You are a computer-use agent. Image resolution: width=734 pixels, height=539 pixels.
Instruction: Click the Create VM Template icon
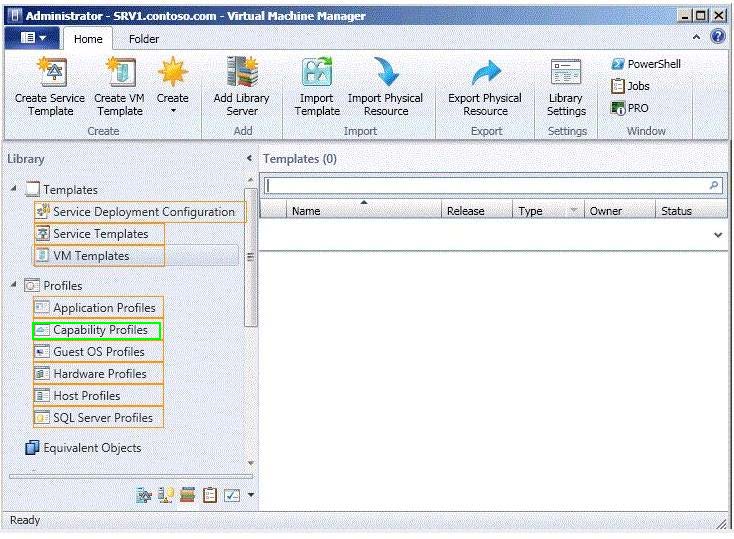pyautogui.click(x=120, y=72)
